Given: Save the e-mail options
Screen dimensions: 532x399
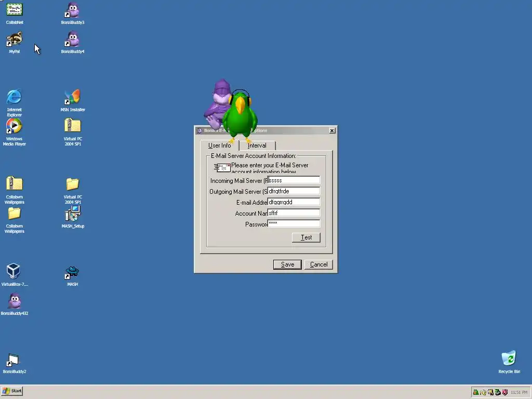Looking at the screenshot, I should (x=287, y=264).
